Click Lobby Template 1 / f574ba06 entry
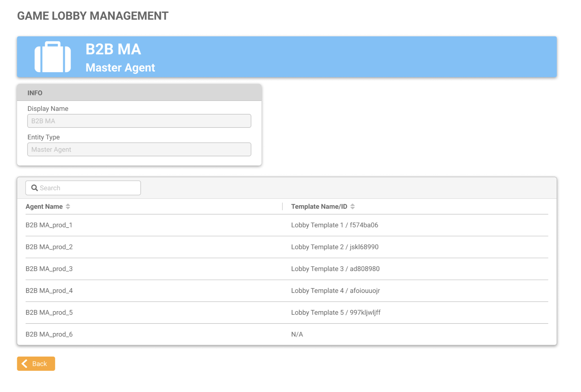The image size is (581, 392). coord(334,225)
